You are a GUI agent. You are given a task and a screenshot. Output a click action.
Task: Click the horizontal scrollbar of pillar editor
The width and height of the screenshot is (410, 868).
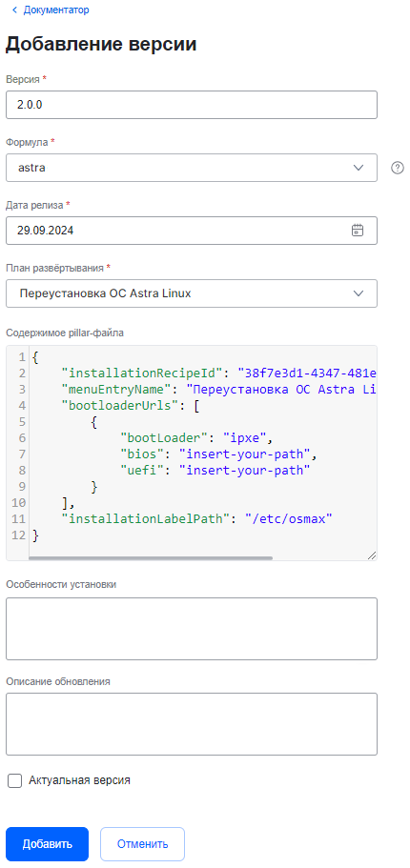click(150, 558)
